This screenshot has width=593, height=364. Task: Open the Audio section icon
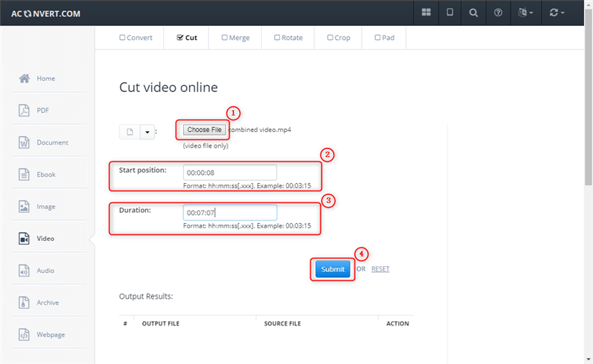(x=24, y=271)
